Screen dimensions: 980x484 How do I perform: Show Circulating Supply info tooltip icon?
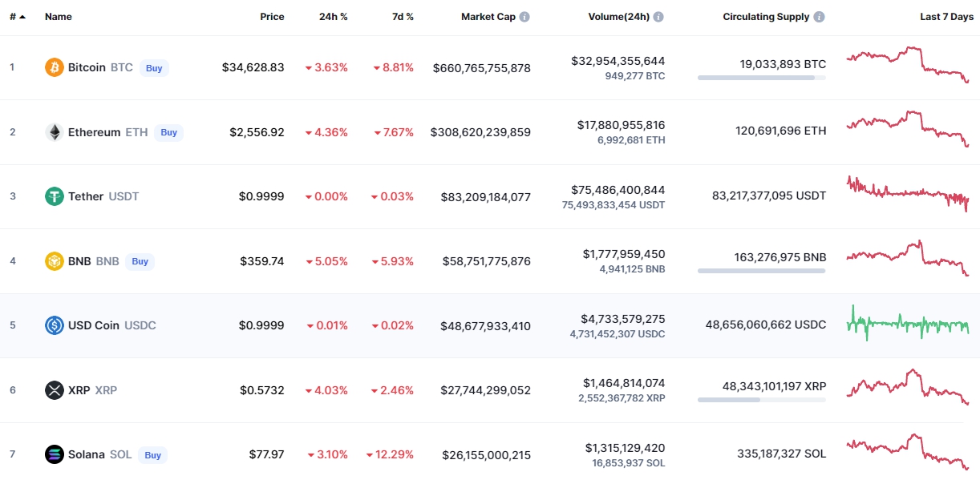819,17
